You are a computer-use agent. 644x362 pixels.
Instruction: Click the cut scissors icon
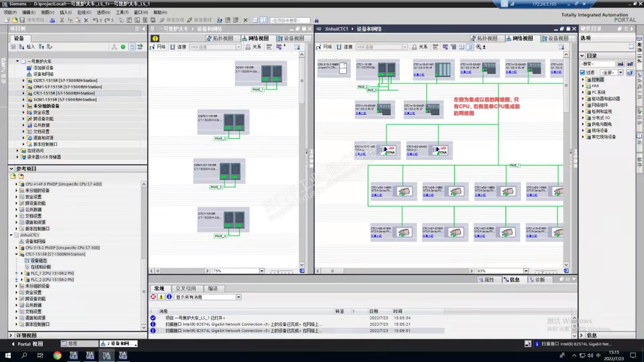point(62,20)
